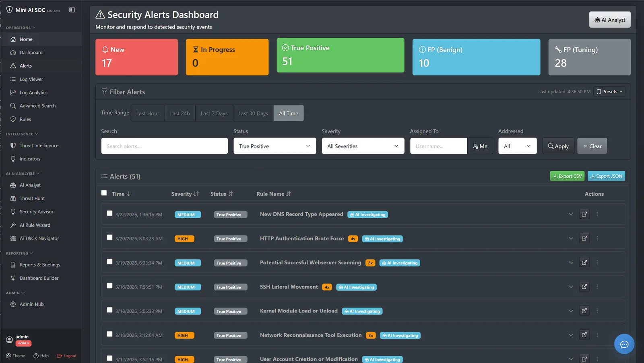Click the AI Investigating badge on SSH Lateral Movement
Viewport: 644px width, 363px height.
pos(356,287)
